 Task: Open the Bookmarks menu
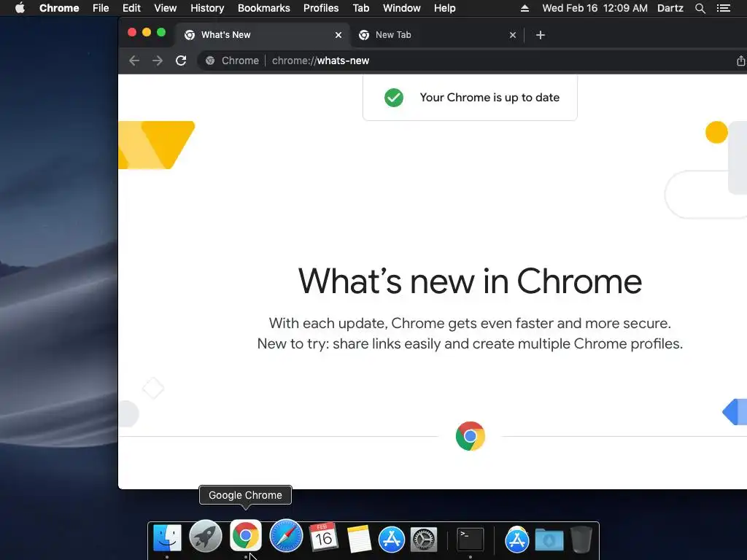click(x=264, y=8)
